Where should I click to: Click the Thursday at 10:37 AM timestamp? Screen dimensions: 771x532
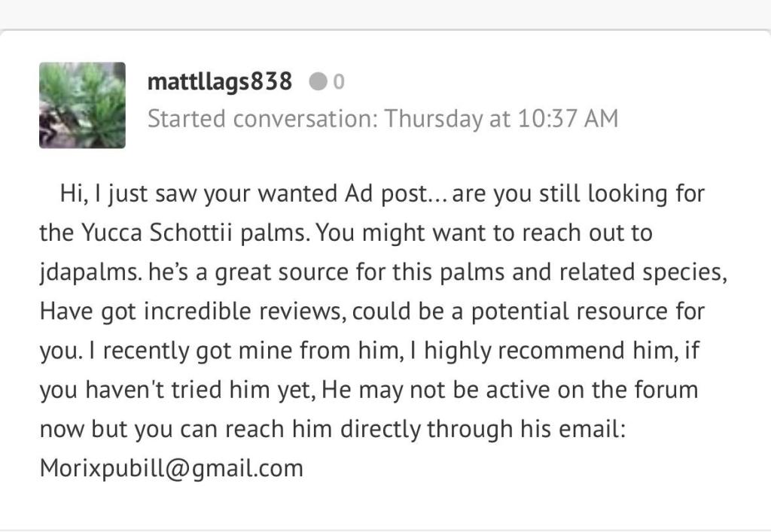click(x=501, y=119)
